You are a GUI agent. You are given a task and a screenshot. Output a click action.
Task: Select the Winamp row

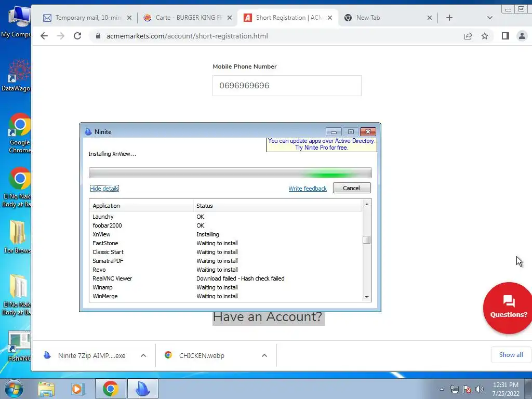pos(225,287)
